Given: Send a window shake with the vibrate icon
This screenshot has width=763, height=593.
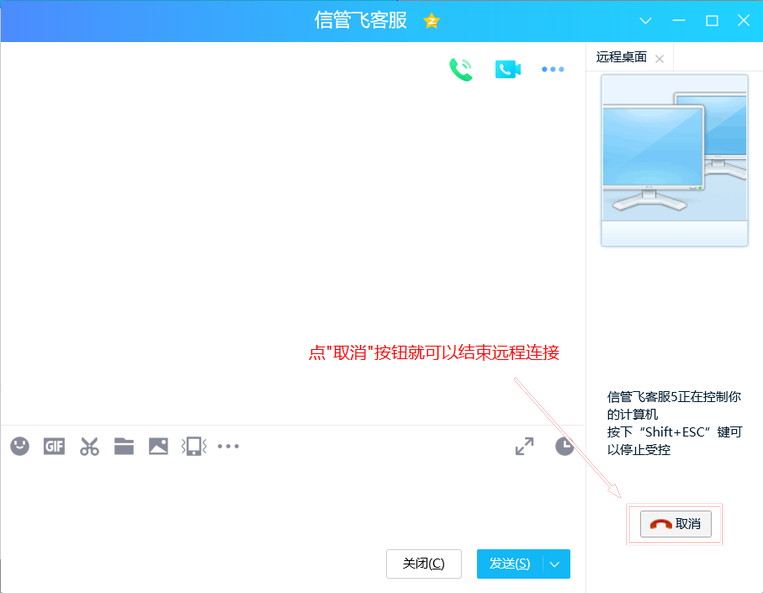Looking at the screenshot, I should coord(192,446).
